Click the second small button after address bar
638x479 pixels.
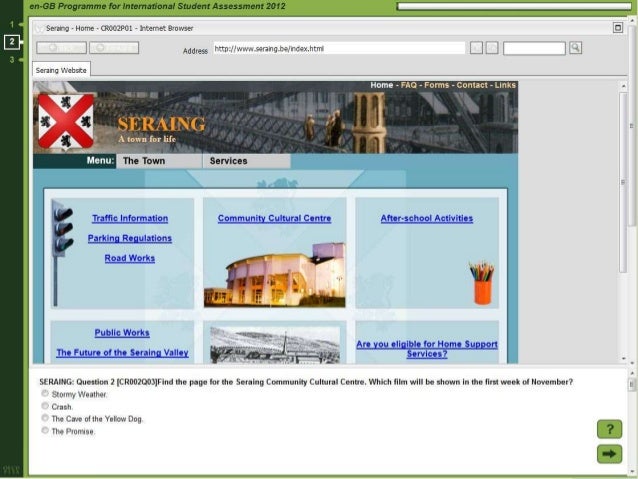[x=492, y=48]
